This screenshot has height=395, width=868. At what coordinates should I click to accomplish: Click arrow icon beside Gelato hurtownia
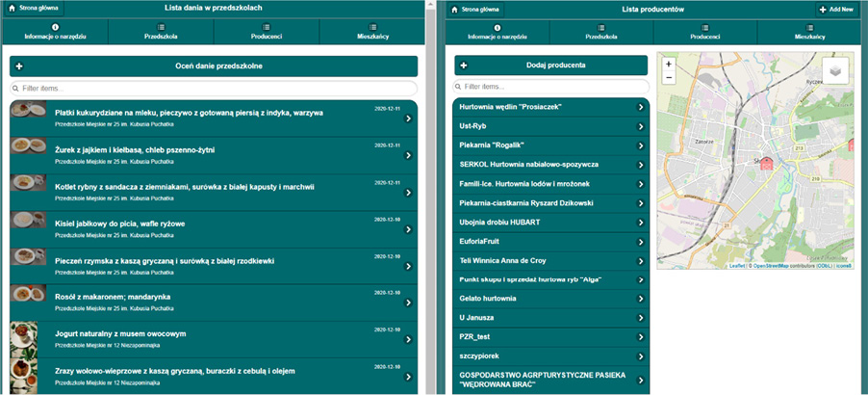point(641,299)
